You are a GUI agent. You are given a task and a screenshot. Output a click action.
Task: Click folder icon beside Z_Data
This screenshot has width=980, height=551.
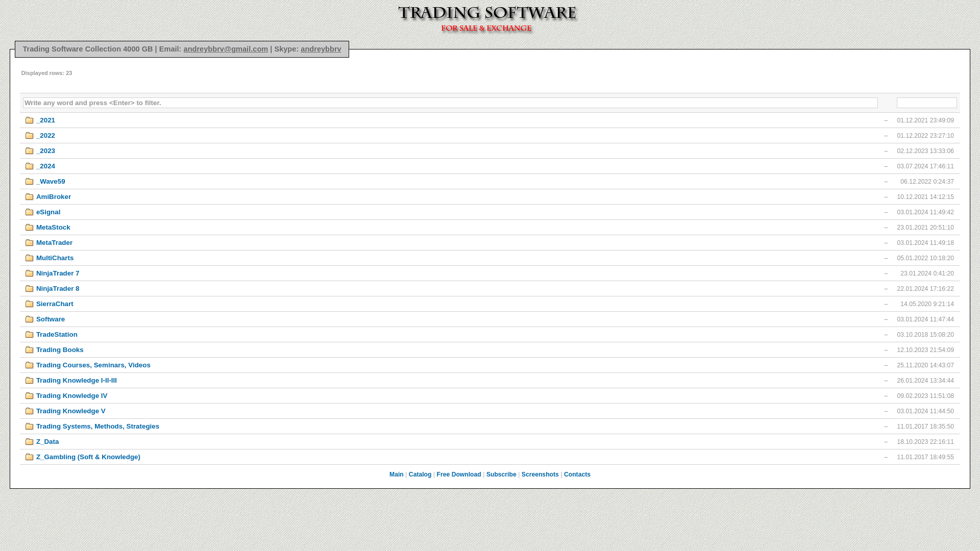[29, 442]
